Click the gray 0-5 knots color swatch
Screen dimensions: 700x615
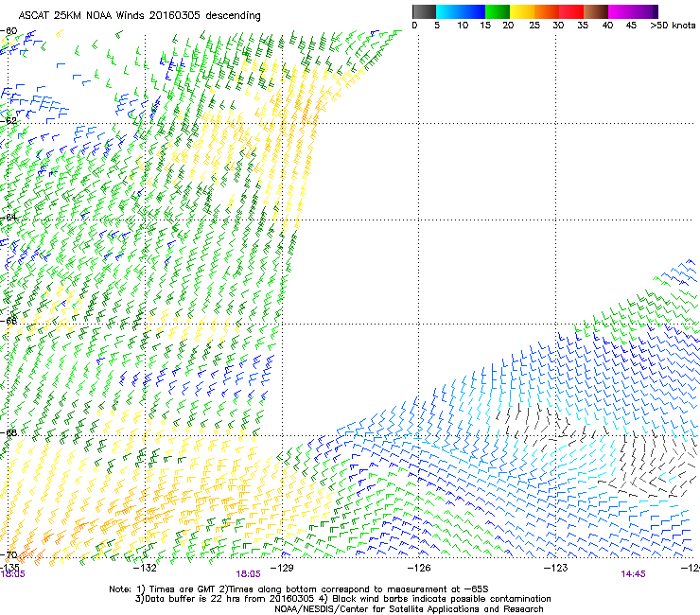[x=424, y=11]
